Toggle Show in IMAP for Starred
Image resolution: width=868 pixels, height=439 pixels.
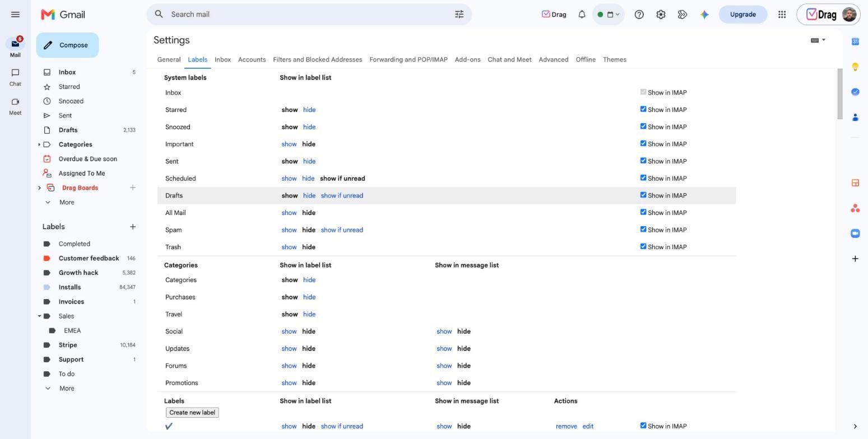(x=643, y=109)
